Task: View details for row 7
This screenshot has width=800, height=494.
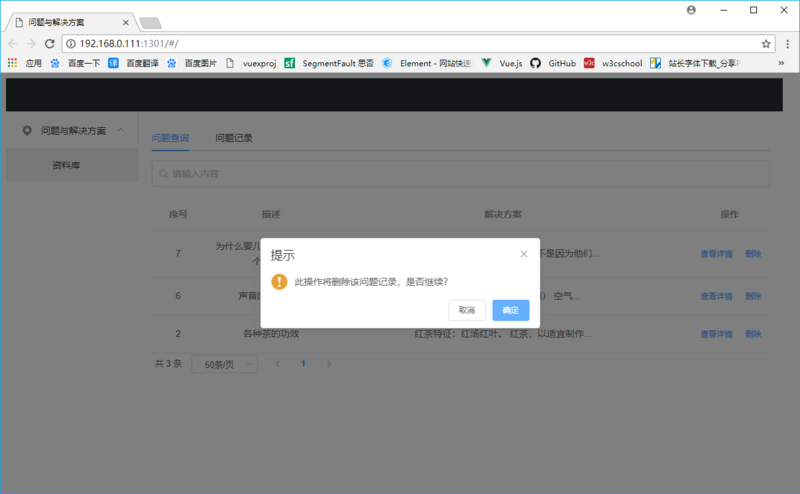Action: click(716, 254)
